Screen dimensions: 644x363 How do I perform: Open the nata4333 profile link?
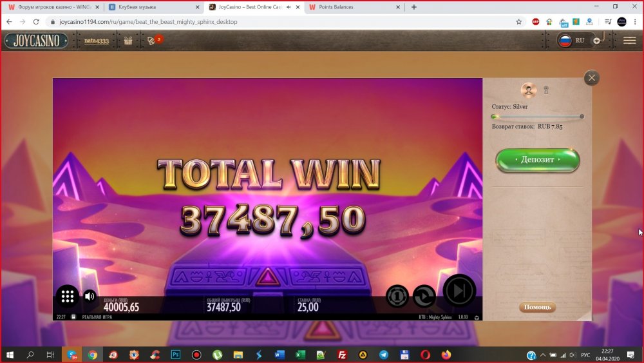pos(96,41)
